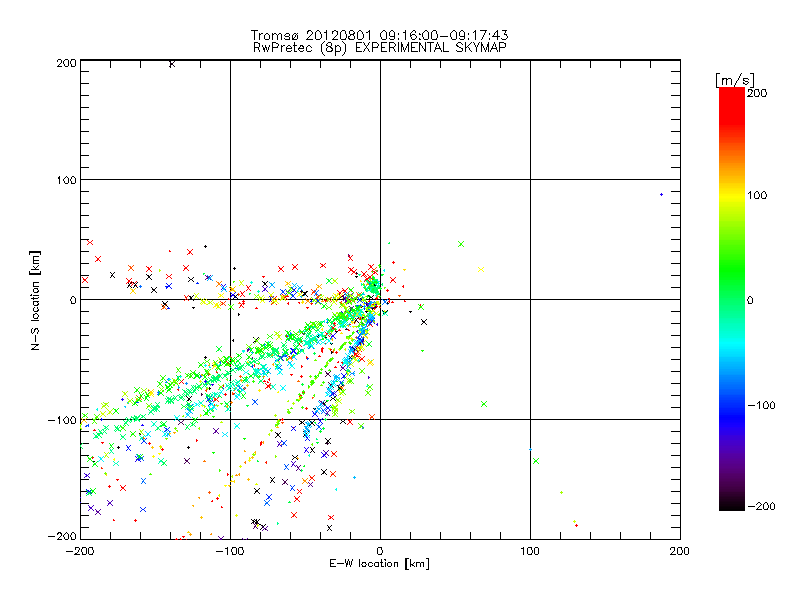The width and height of the screenshot is (800, 600).
Task: Click the 'N-S location [km]' axis label
Action: pyautogui.click(x=35, y=300)
